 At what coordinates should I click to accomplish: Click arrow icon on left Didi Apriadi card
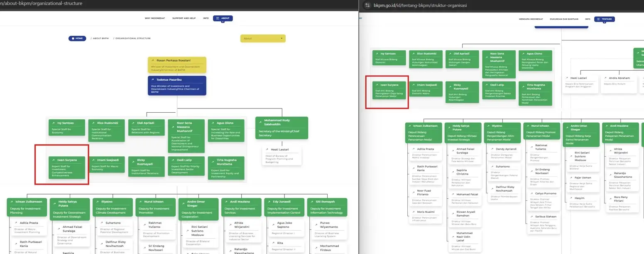click(133, 123)
